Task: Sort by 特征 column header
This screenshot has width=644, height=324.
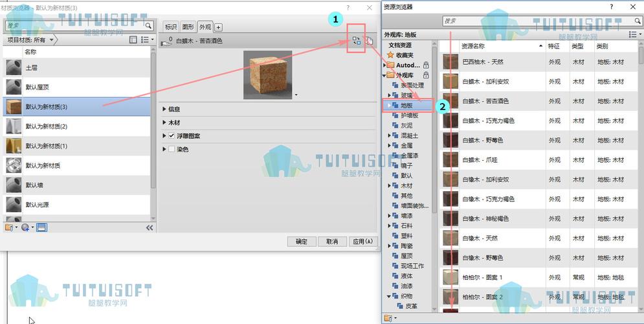Action: [557, 47]
